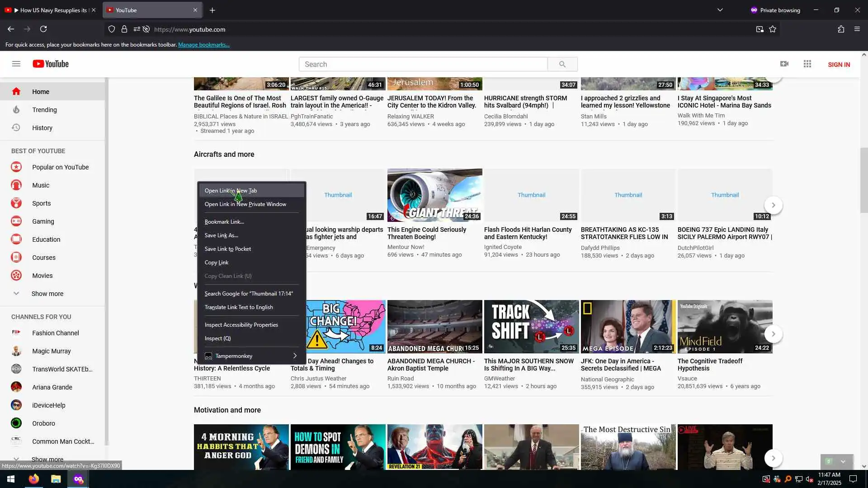Click the Firefox bookmark star icon

[773, 29]
